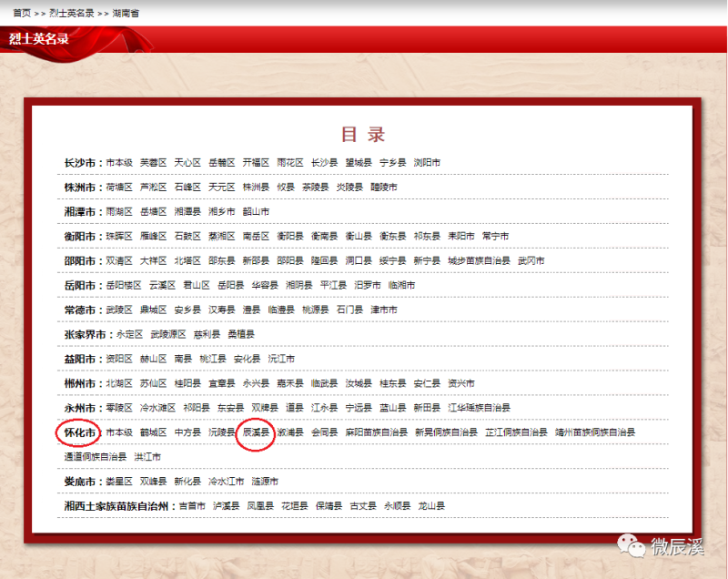Screen dimensions: 728x579
Task: Open the 耒阳市 entry
Action: [461, 237]
